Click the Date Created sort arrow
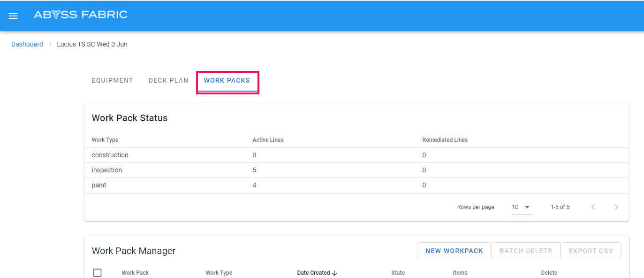 334,273
